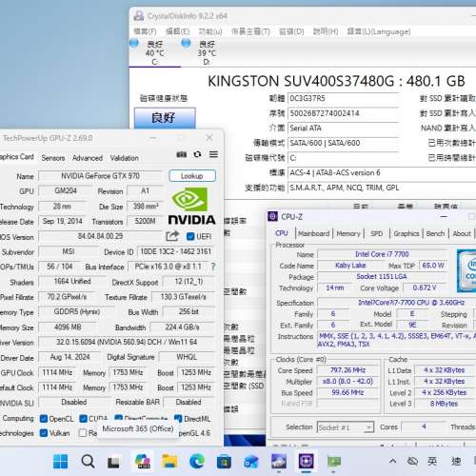Click the Lookup button in GPU-Z

(192, 176)
